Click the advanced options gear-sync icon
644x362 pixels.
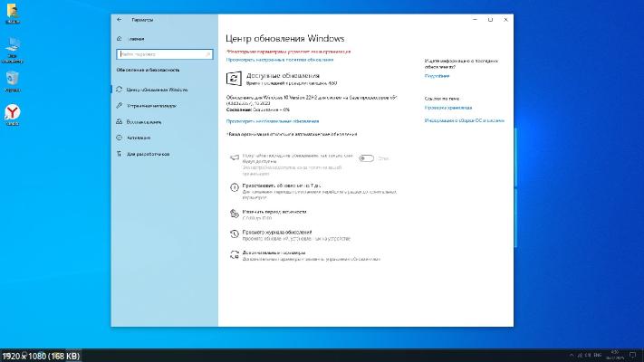point(234,254)
